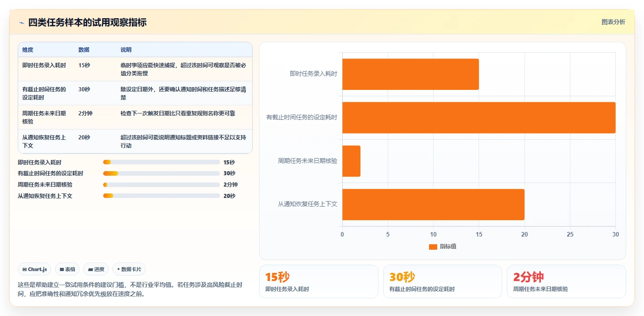The width and height of the screenshot is (644, 316).
Task: Click the 维度 column header
Action: 28,50
